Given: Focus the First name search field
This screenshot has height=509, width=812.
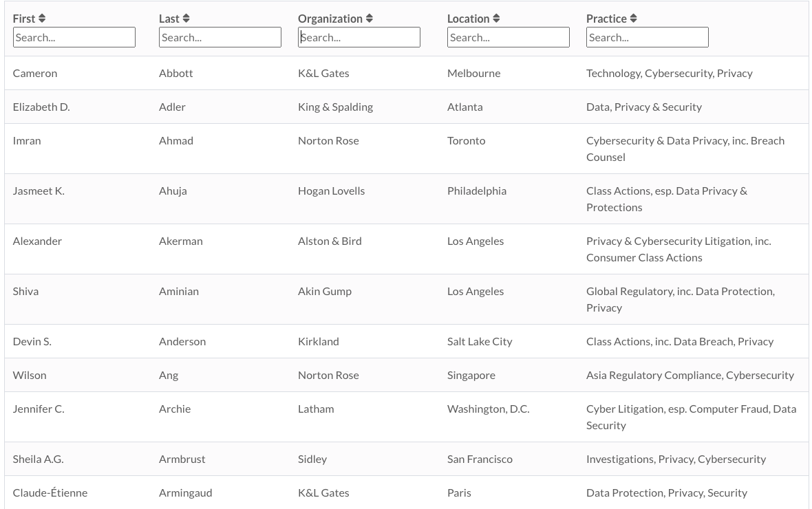Looking at the screenshot, I should point(74,37).
